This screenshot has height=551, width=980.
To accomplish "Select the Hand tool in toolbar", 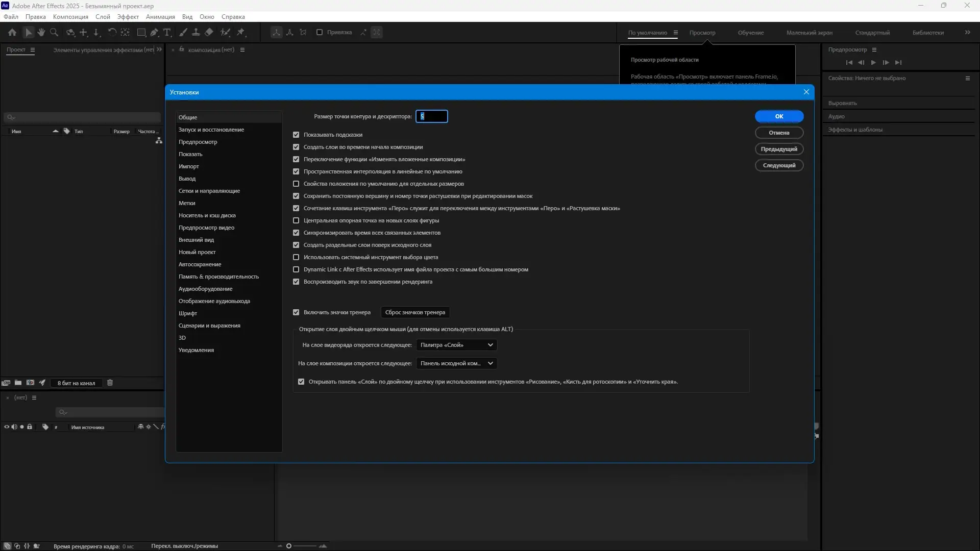I will [41, 32].
